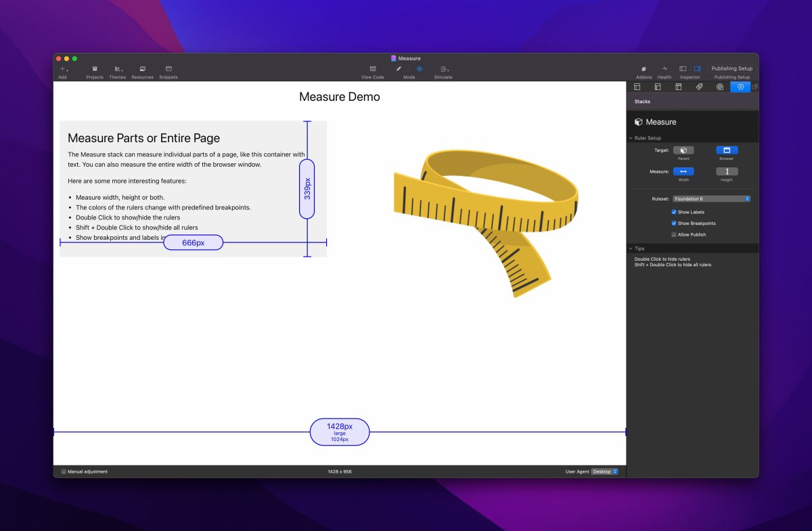Click the Stacks panel header

(692, 102)
